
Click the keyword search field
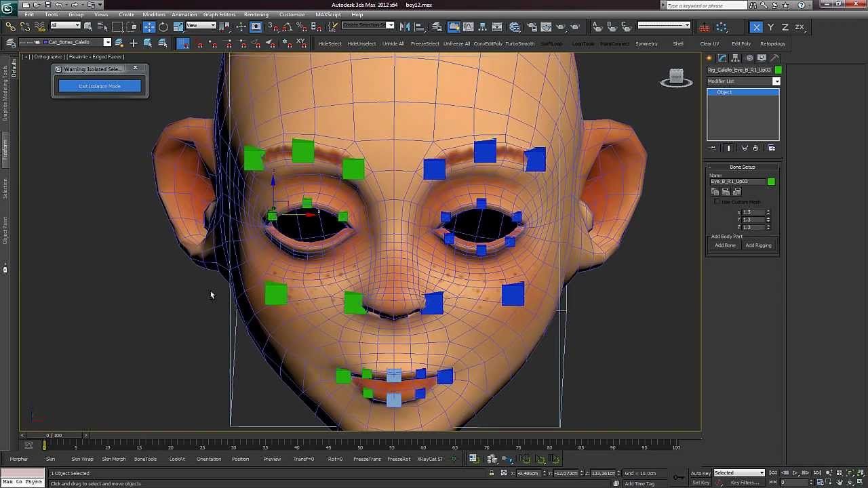(705, 5)
